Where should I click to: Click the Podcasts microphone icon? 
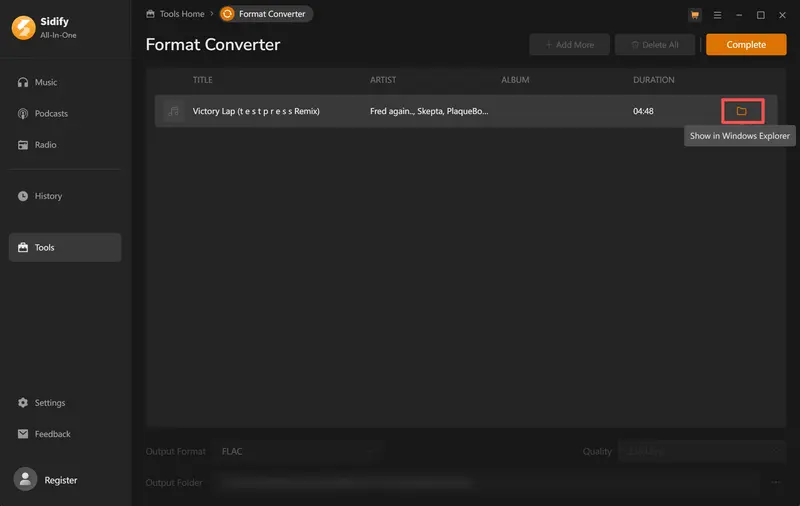click(x=23, y=113)
